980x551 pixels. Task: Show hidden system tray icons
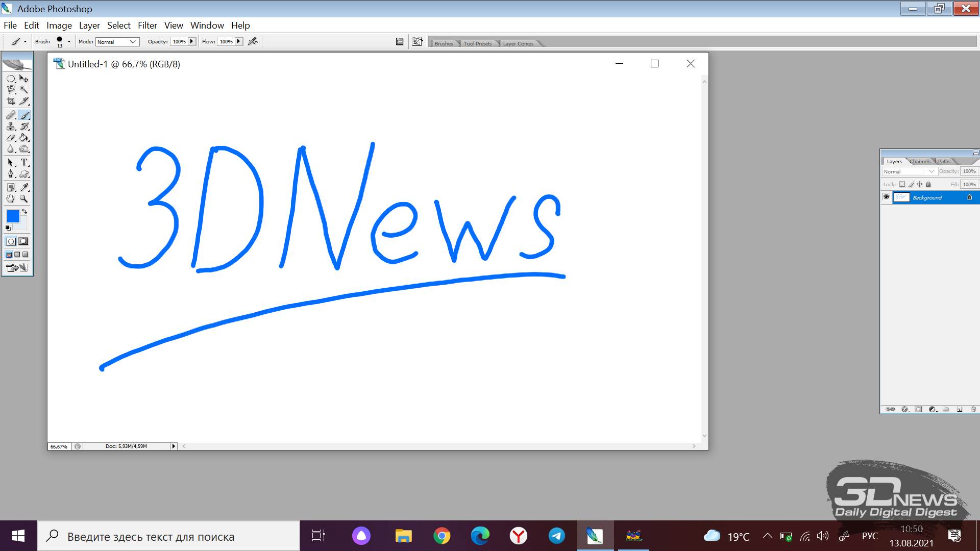[767, 536]
